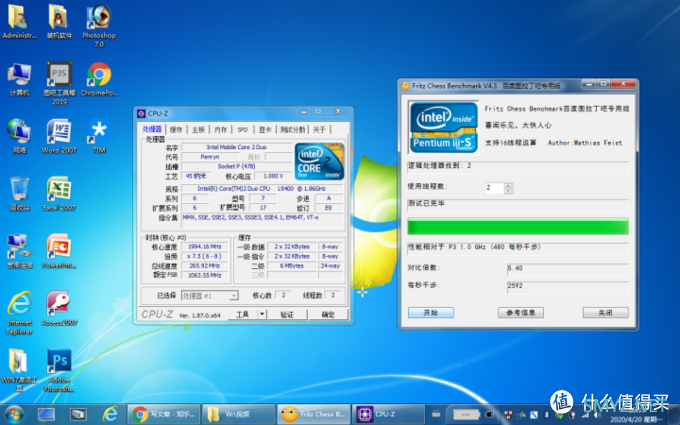Launch the ChromePo... desktop shortcut
The width and height of the screenshot is (680, 425).
[x=99, y=79]
